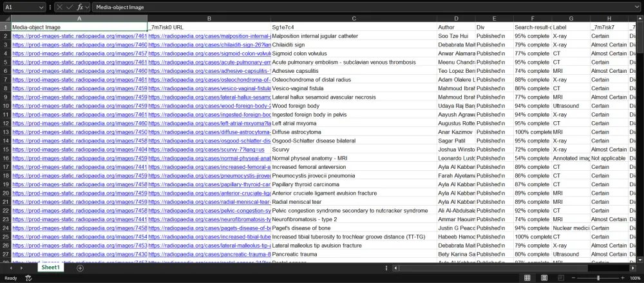Viewport: 644px width, 283px height.
Task: Select 'Nuclear medici' label cell
Action: (571, 228)
